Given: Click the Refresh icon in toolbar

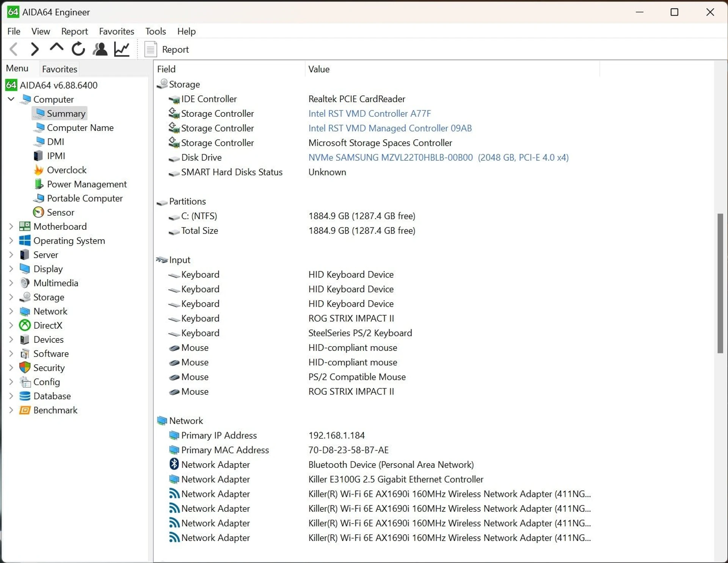Looking at the screenshot, I should [78, 49].
